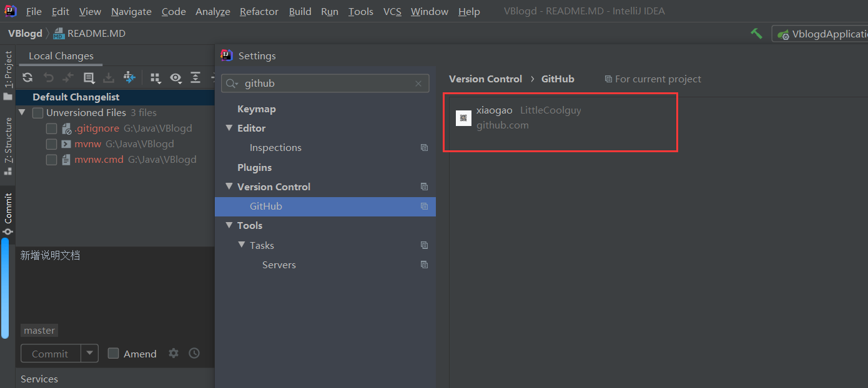Click the Shelve download-tray icon

[109, 77]
